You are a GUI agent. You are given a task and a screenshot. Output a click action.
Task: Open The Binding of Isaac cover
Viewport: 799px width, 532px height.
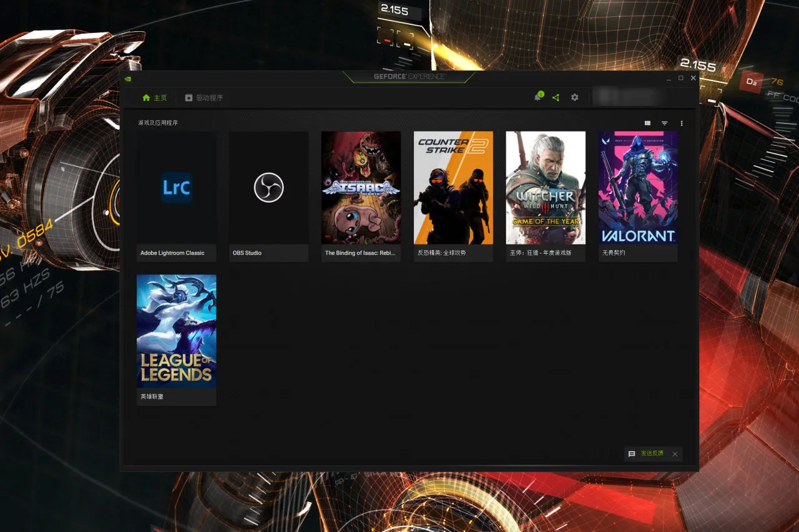pyautogui.click(x=361, y=188)
